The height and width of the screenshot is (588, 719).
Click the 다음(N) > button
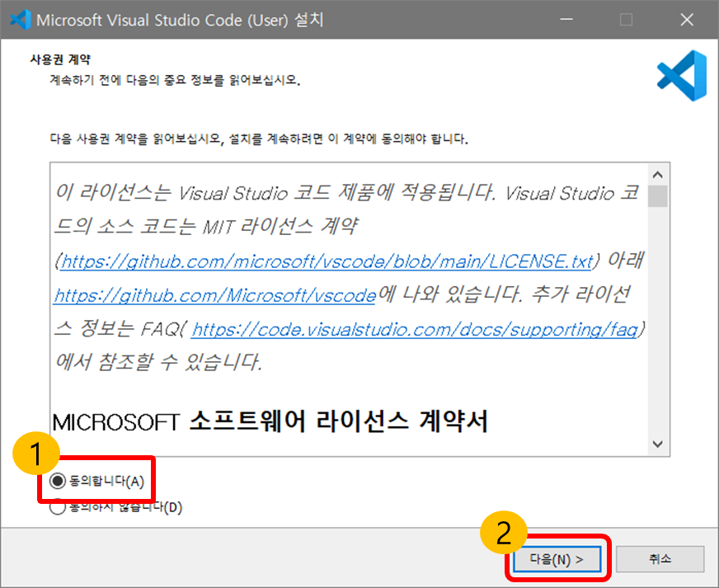(557, 559)
